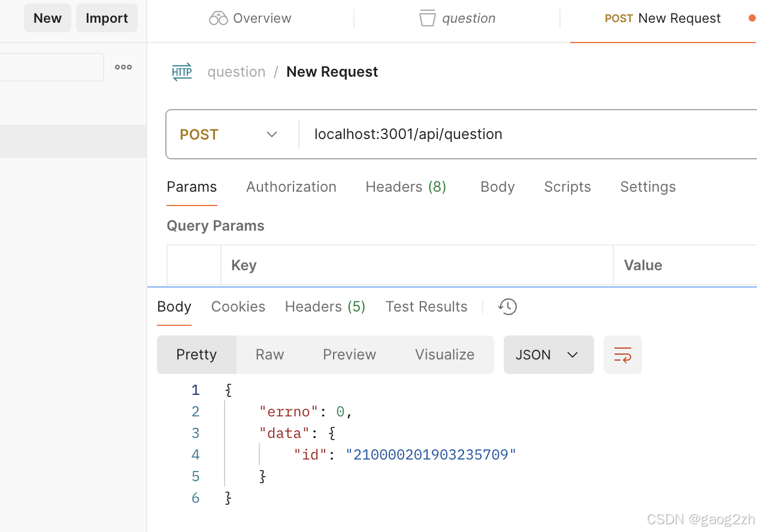Click the HTTP request type icon
The width and height of the screenshot is (757, 532).
coord(182,72)
